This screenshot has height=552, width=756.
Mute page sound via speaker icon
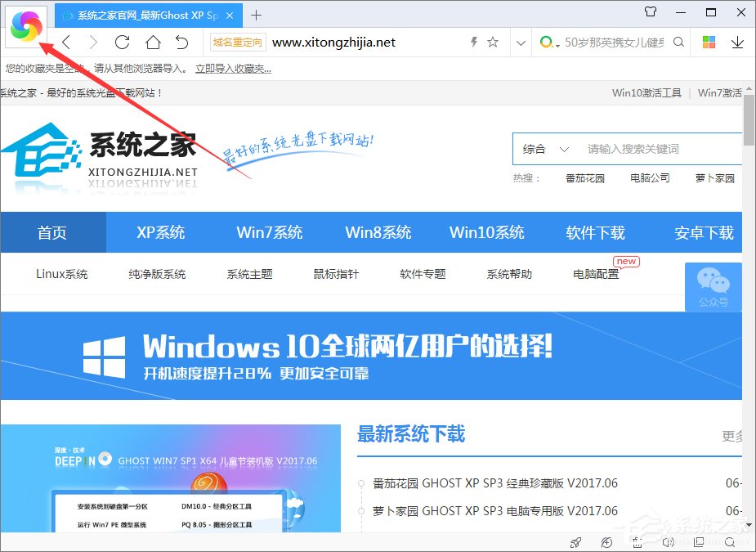pyautogui.click(x=669, y=542)
